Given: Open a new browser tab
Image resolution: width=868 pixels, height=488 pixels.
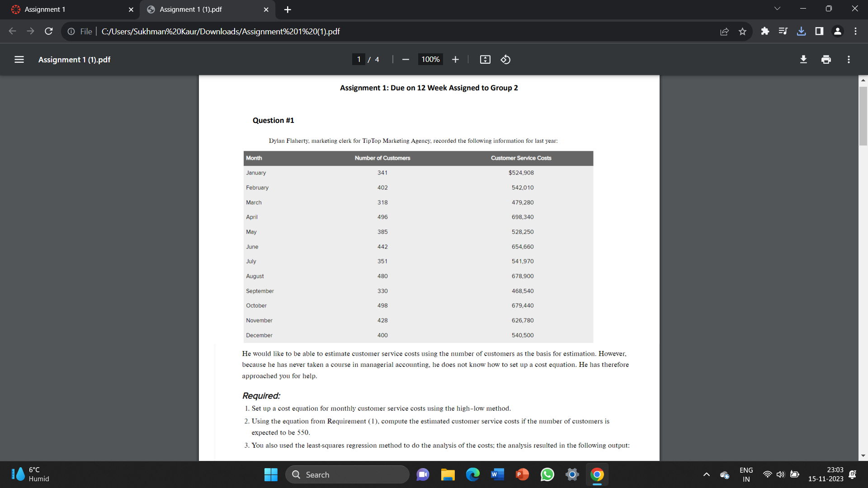Looking at the screenshot, I should pos(288,9).
